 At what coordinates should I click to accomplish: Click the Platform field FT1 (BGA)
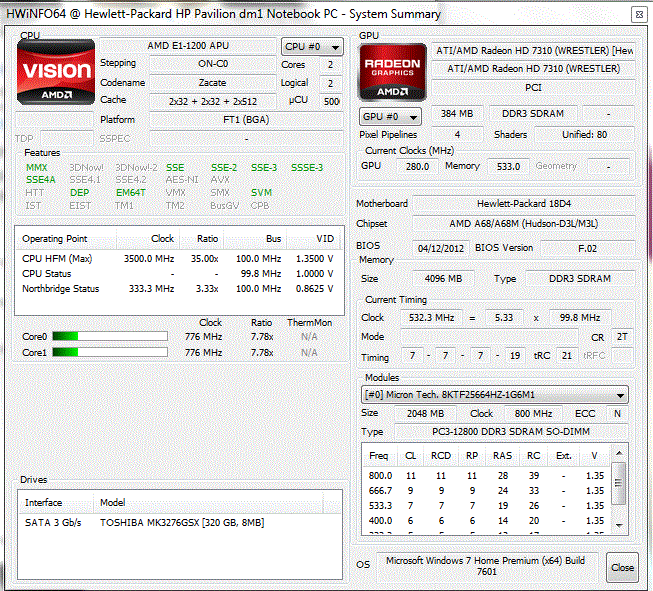coord(246,120)
